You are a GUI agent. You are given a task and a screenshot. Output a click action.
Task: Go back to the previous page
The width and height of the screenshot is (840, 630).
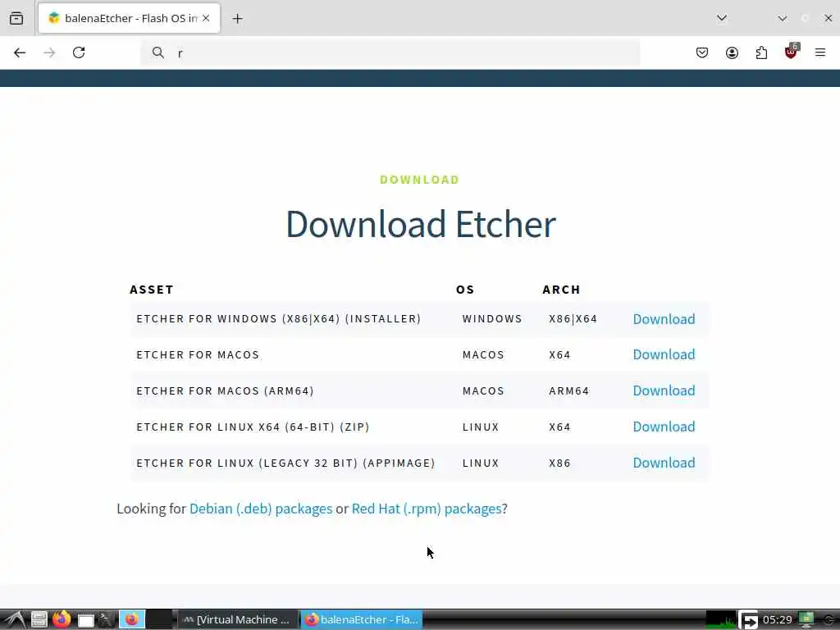[20, 52]
